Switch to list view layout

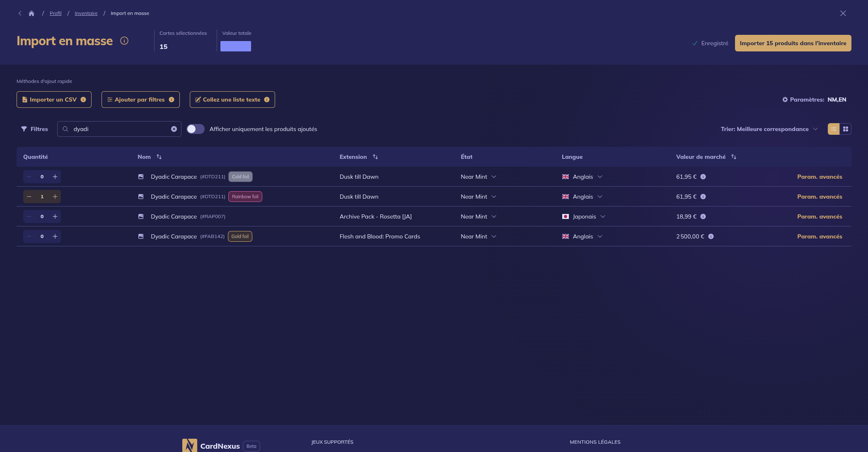point(833,129)
